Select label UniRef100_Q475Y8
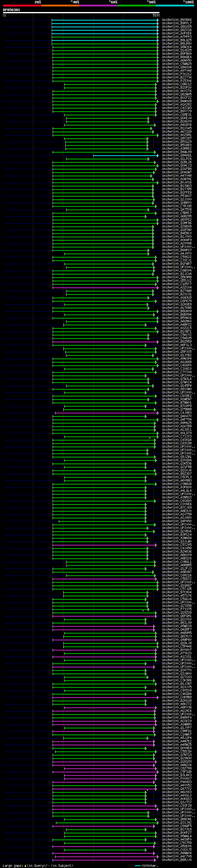 [177, 210]
